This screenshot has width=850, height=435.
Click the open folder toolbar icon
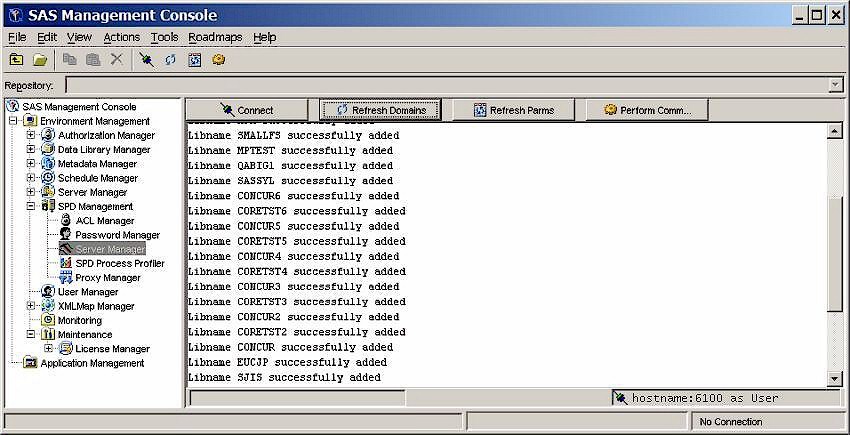point(40,60)
